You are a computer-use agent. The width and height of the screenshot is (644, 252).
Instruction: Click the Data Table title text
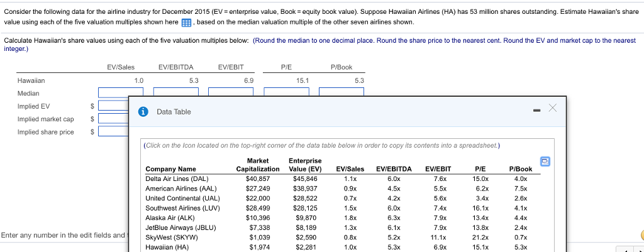174,112
